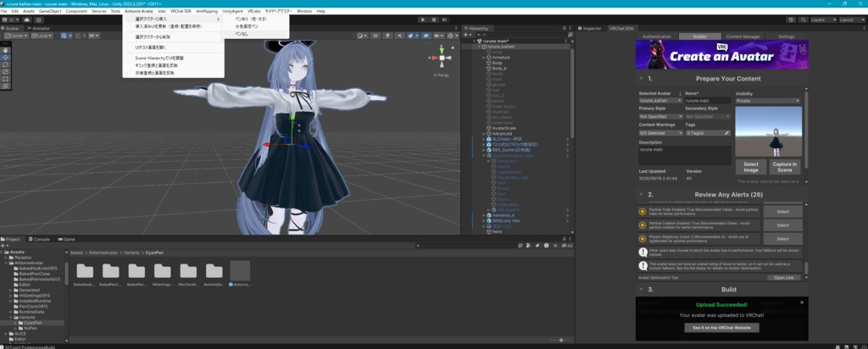
Task: Toggle scene visibility hidden-objects icon
Action: pyautogui.click(x=426, y=36)
